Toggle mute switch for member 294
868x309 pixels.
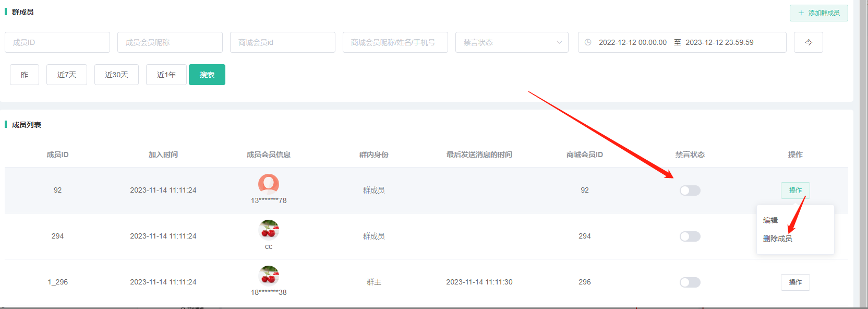coord(690,236)
